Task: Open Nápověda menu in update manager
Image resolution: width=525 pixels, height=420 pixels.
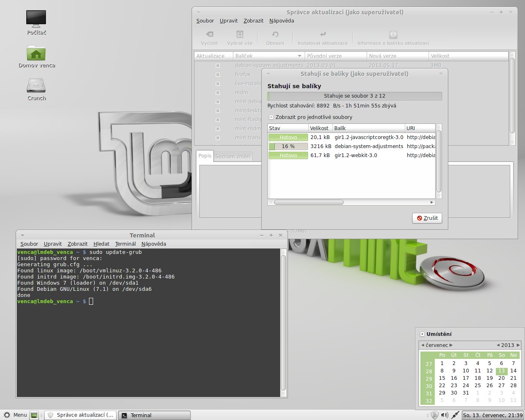Action: point(281,21)
